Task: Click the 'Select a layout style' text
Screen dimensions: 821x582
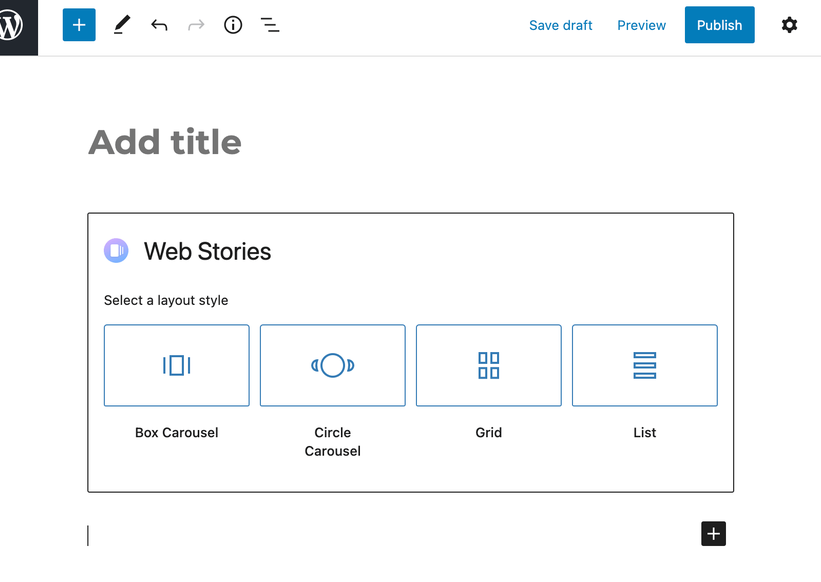Action: pos(166,300)
